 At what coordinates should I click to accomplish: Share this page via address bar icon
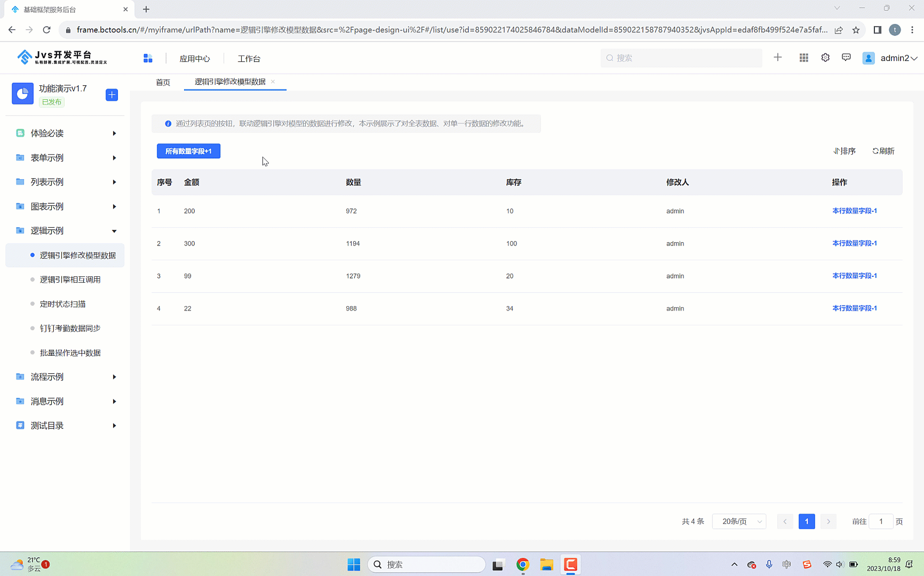click(839, 30)
